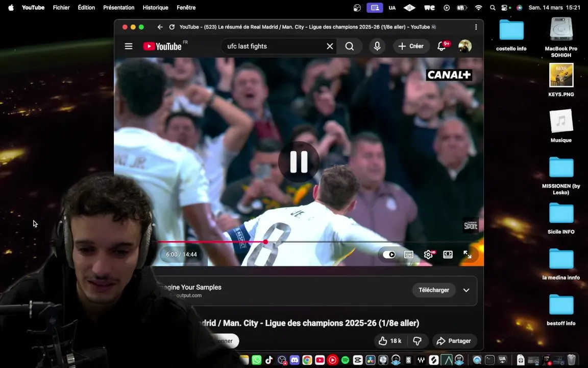Open Control Center from the menu bar
This screenshot has width=588, height=368.
coord(505,8)
